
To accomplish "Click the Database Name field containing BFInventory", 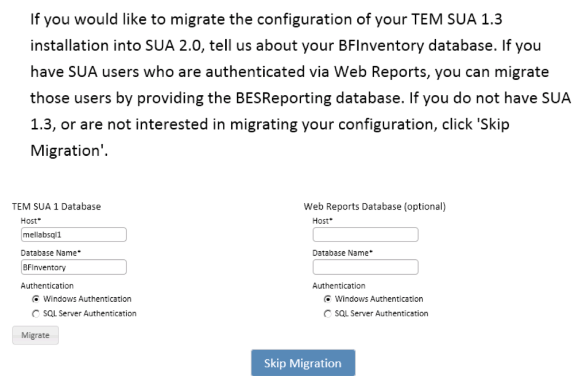I will point(73,267).
